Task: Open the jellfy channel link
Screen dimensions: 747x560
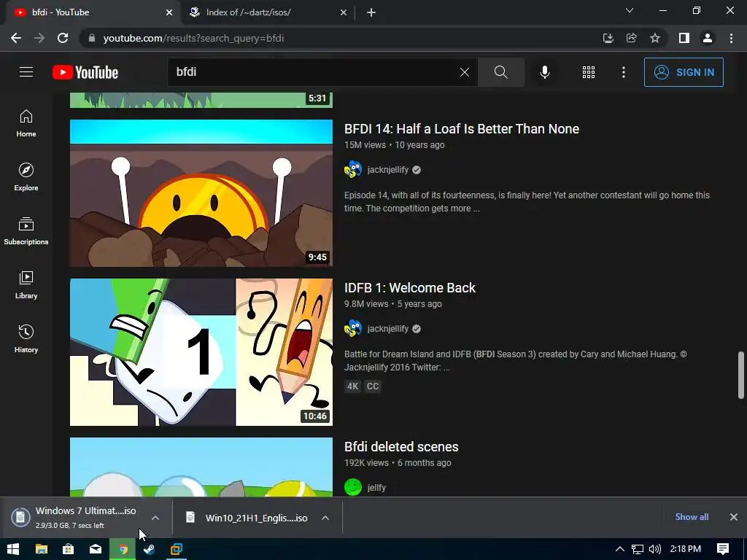Action: pos(376,488)
